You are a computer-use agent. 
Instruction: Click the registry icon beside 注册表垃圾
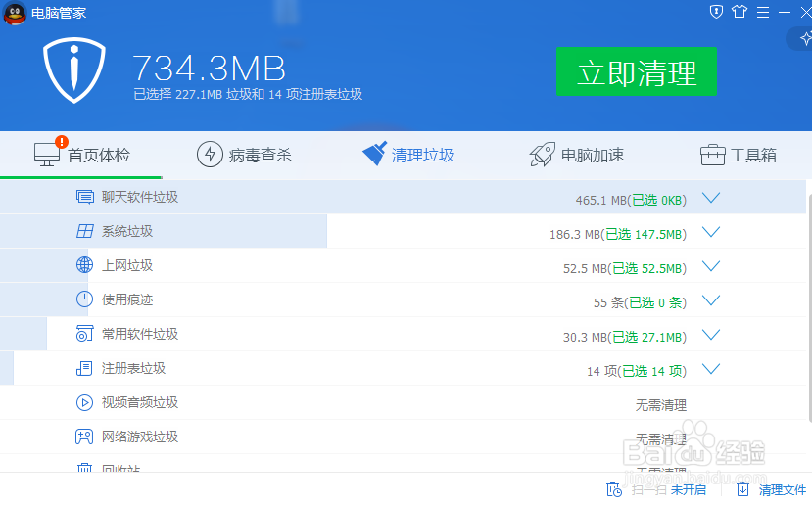pyautogui.click(x=84, y=368)
